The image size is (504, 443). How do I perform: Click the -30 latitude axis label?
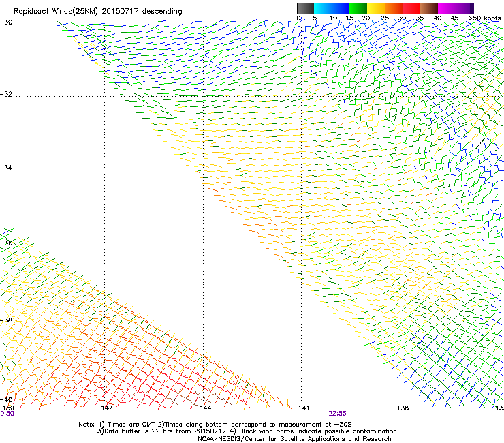point(6,22)
